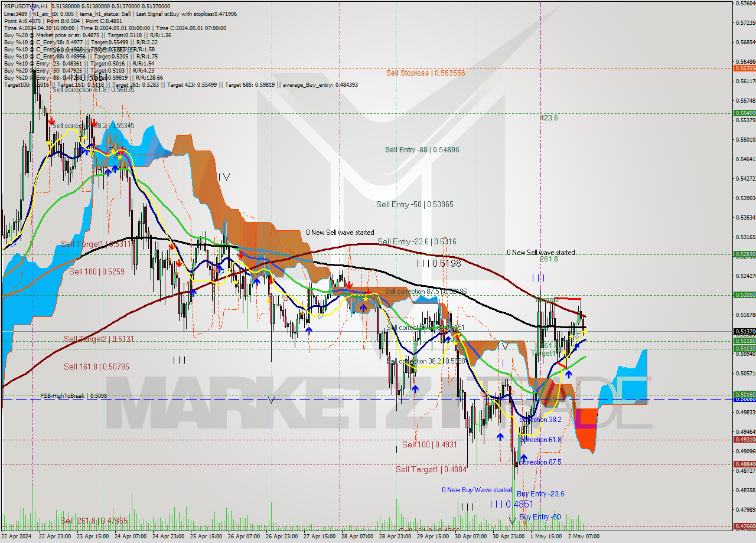Click the green 0.51030 price tag

tap(745, 348)
